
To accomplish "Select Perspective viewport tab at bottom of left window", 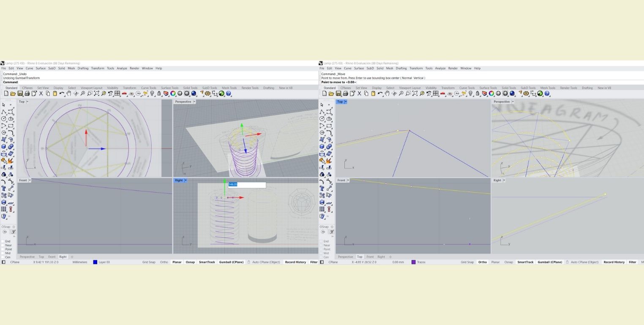I will pyautogui.click(x=27, y=257).
